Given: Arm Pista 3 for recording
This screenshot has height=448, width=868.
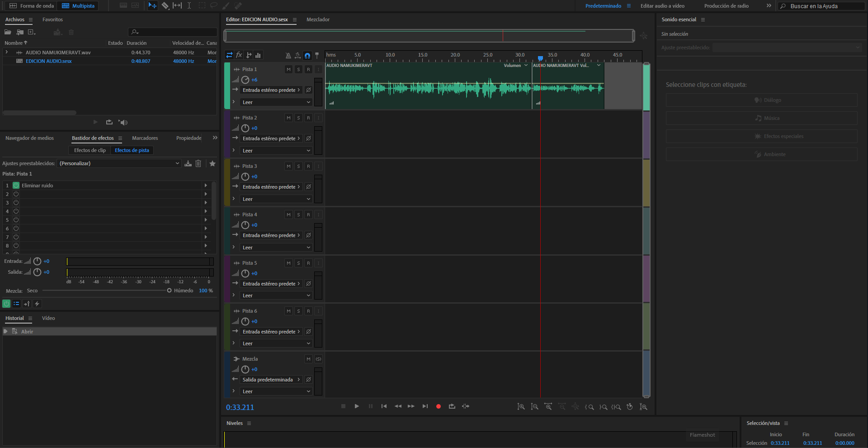Looking at the screenshot, I should (x=308, y=166).
